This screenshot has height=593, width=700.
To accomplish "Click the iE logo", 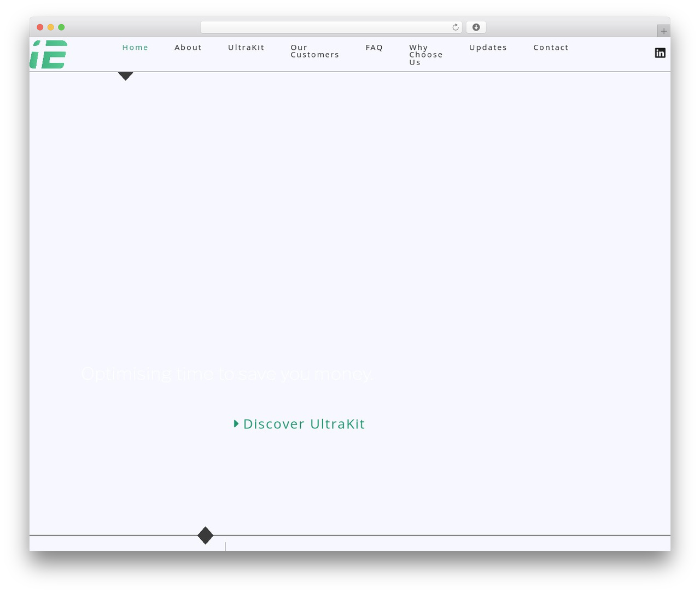I will 49,54.
